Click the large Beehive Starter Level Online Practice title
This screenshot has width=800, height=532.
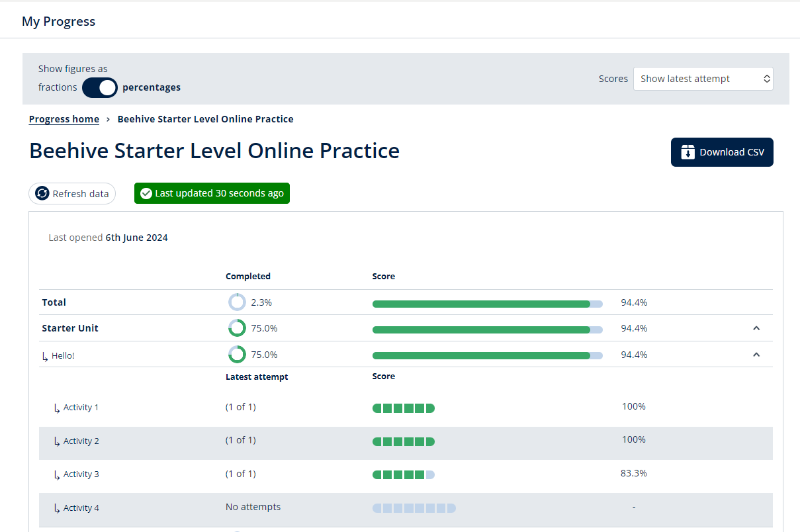tap(214, 151)
